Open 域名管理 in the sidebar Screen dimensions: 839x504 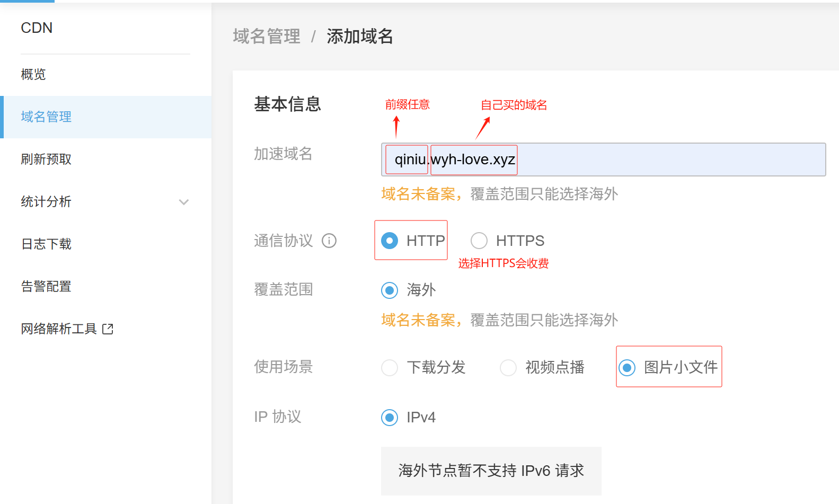46,117
